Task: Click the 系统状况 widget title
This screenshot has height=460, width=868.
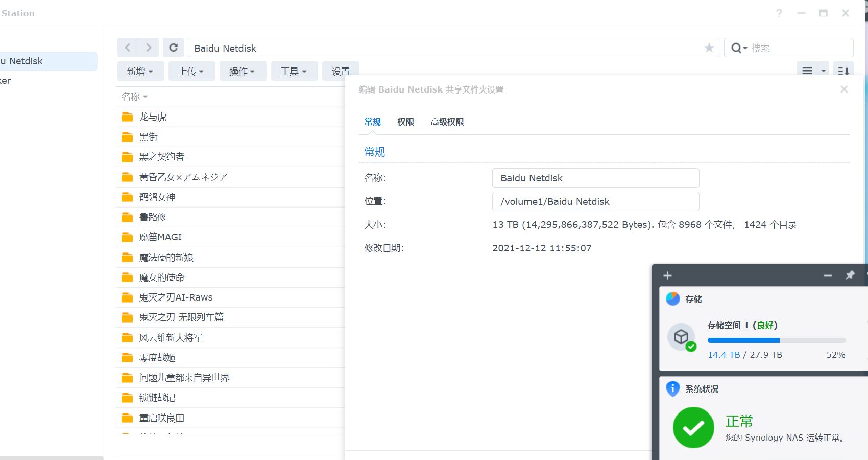Action: point(702,389)
